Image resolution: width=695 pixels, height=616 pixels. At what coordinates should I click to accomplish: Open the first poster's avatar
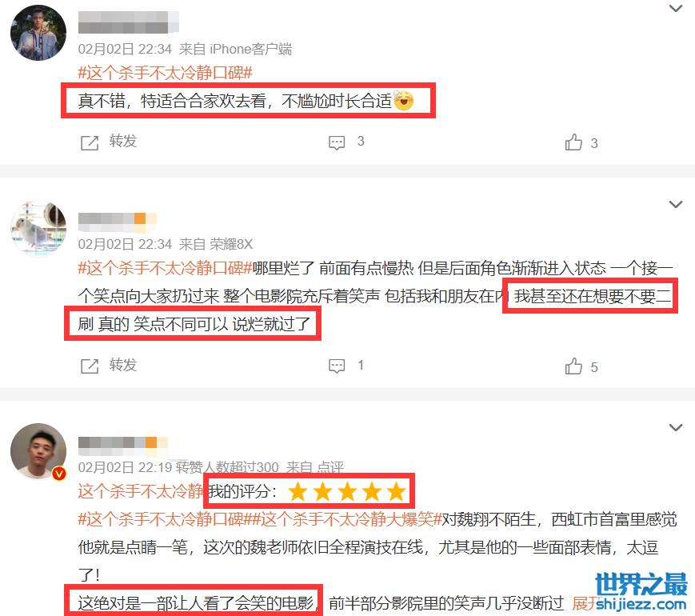pos(38,33)
